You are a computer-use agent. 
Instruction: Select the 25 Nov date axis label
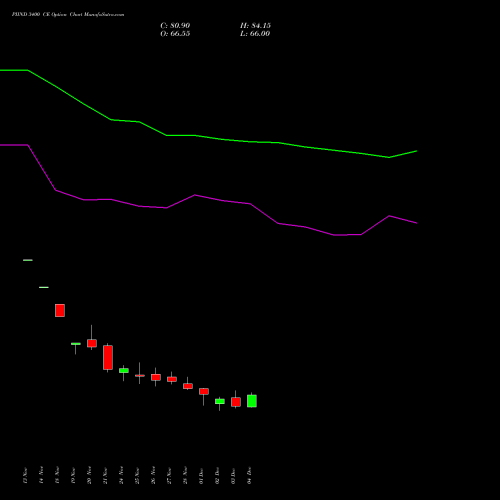point(138,476)
